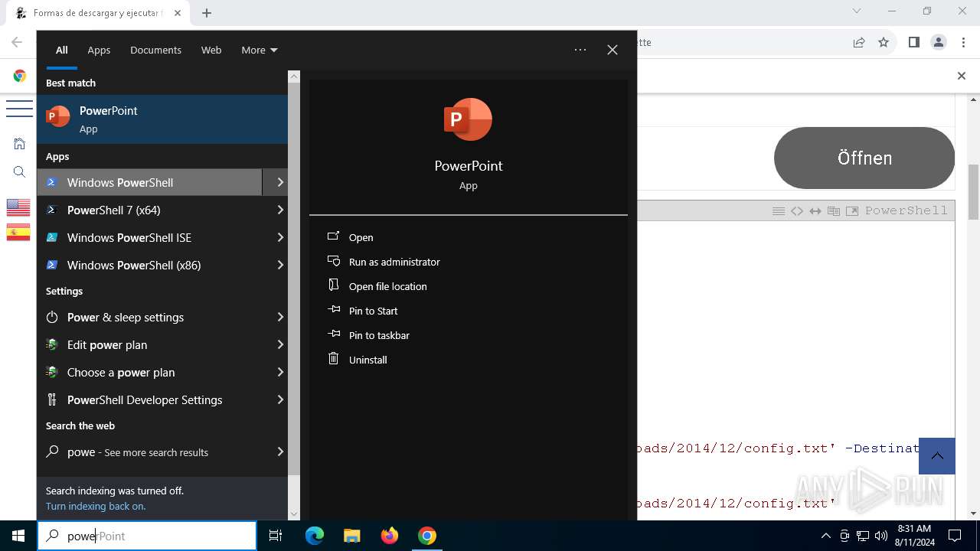980x551 pixels.
Task: Expand web search results arrow
Action: [280, 452]
